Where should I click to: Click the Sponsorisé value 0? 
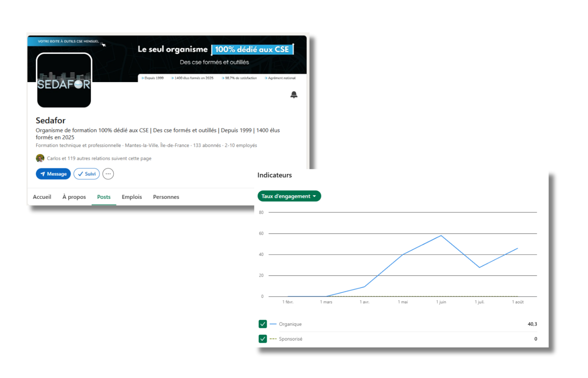point(536,339)
